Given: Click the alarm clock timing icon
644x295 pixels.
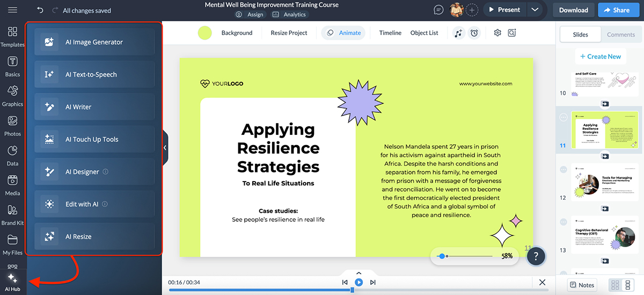Looking at the screenshot, I should (x=474, y=33).
